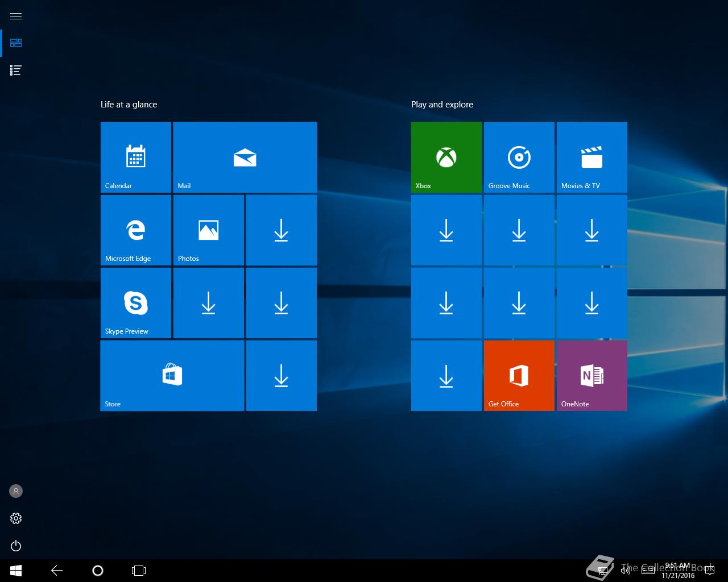
Task: Click the download tile right of Photos
Action: [x=282, y=230]
